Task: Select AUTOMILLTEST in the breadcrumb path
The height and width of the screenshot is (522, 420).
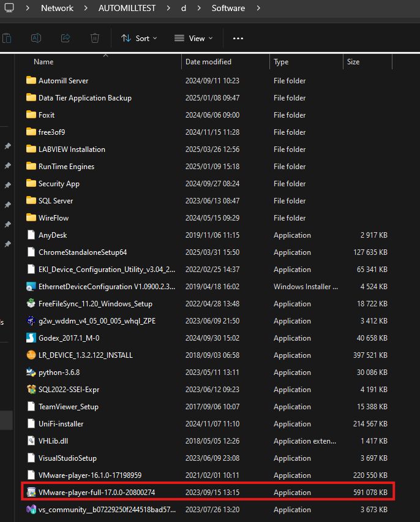Action: tap(127, 8)
